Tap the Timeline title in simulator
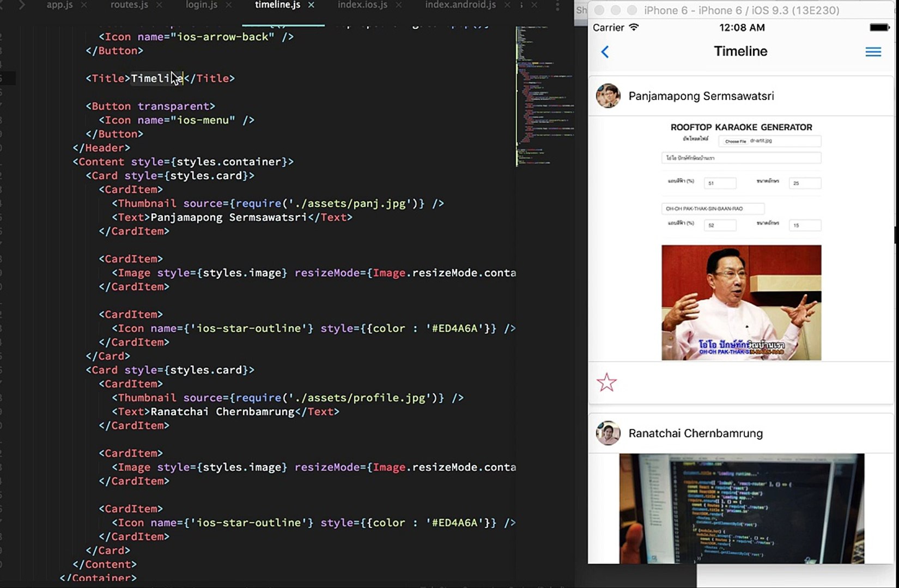Image resolution: width=899 pixels, height=588 pixels. click(740, 51)
